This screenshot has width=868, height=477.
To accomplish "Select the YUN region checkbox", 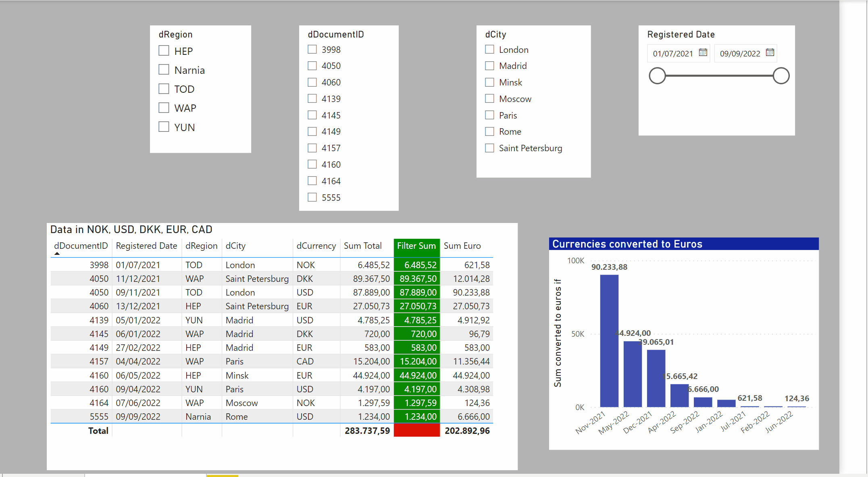I will [164, 127].
